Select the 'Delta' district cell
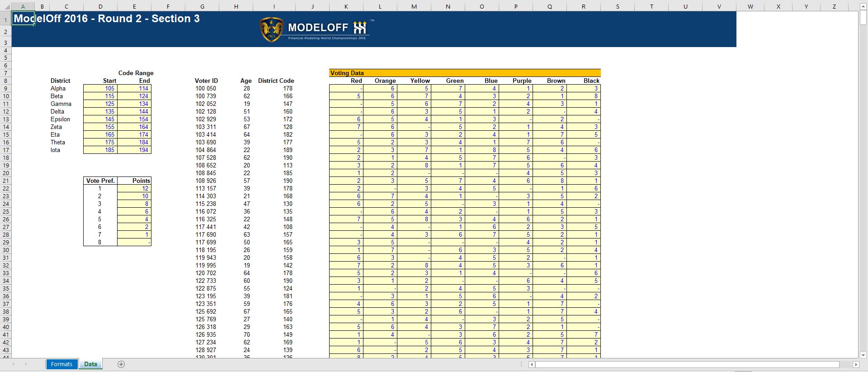Image resolution: width=868 pixels, height=372 pixels. [57, 112]
